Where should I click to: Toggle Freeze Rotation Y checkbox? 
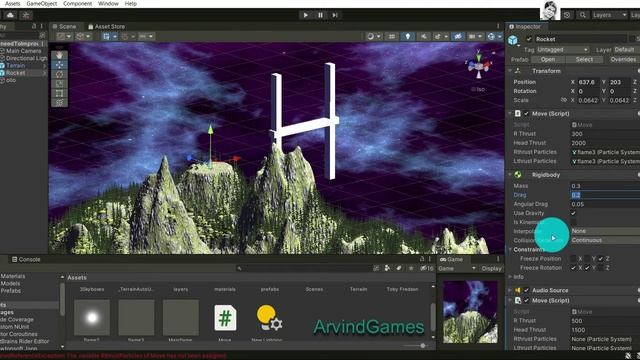pyautogui.click(x=587, y=268)
